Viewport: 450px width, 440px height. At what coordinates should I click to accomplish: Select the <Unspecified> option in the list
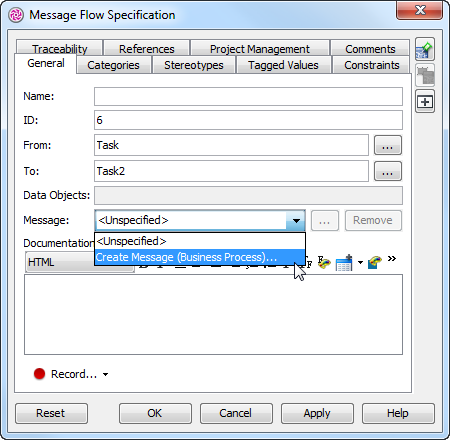[200, 241]
